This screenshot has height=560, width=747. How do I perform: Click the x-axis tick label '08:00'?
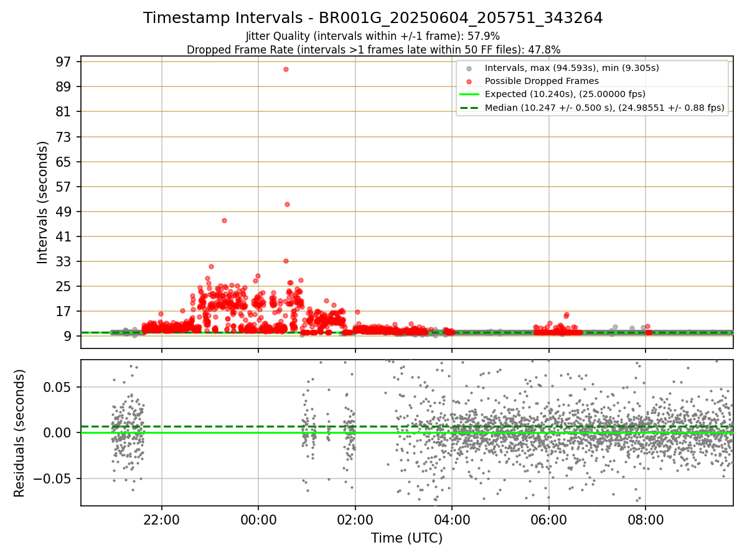coord(646,520)
